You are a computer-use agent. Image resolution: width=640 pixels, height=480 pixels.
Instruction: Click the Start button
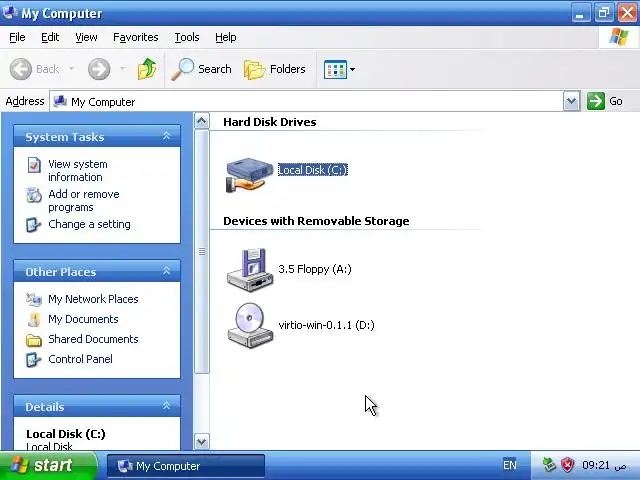click(48, 466)
